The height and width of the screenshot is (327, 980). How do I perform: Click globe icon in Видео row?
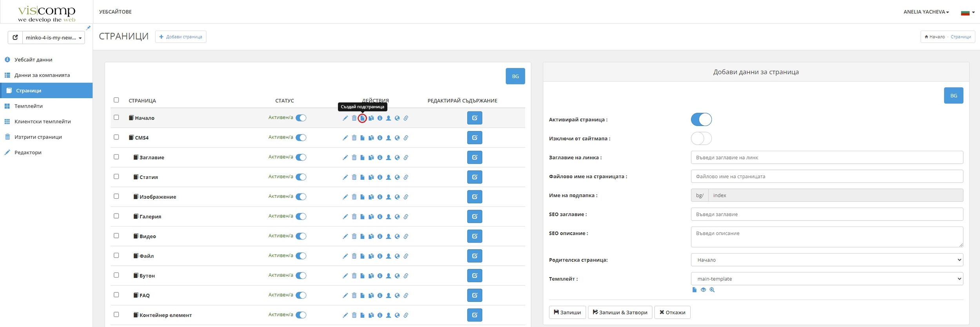tap(397, 236)
